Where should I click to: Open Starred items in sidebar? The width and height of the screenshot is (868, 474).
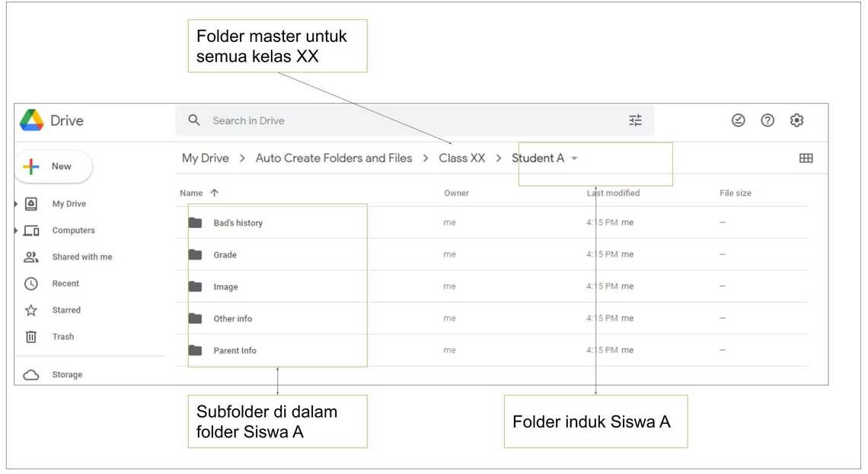65,310
